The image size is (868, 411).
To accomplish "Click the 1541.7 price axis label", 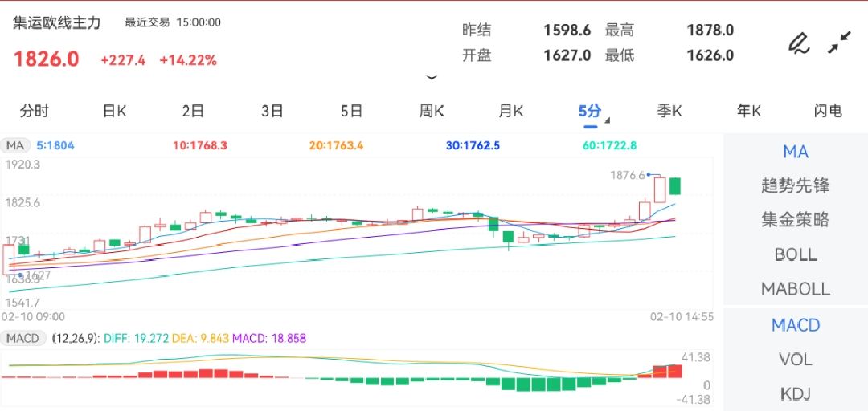I will coord(23,303).
